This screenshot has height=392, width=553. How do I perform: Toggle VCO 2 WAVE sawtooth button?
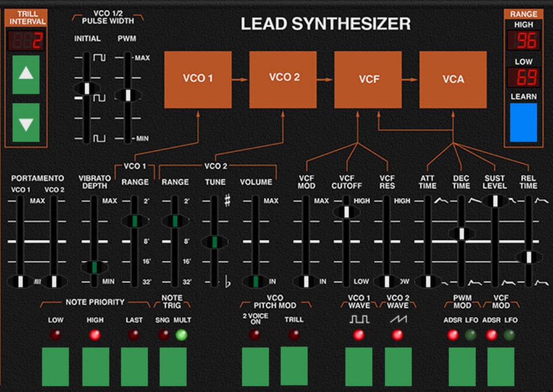[x=398, y=367]
